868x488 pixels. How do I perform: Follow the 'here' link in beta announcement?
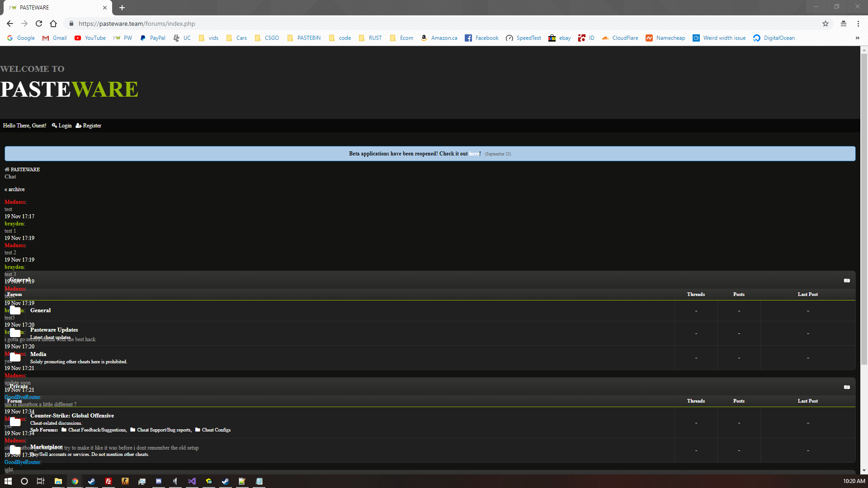pyautogui.click(x=474, y=154)
